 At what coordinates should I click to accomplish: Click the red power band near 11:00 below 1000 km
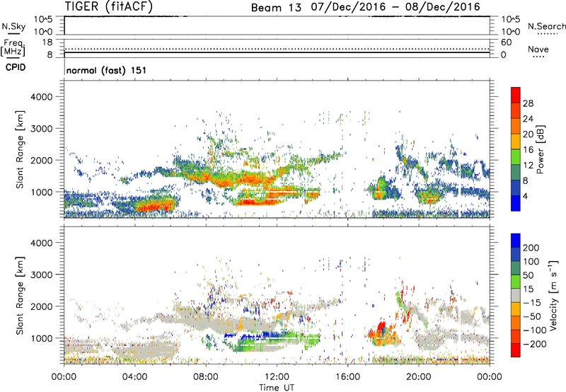pos(256,202)
